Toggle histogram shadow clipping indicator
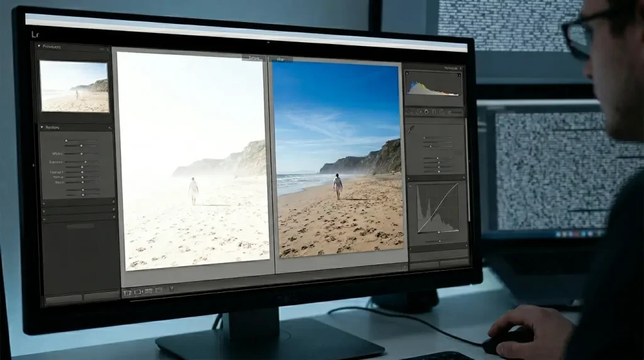The image size is (644, 360). coord(407,73)
